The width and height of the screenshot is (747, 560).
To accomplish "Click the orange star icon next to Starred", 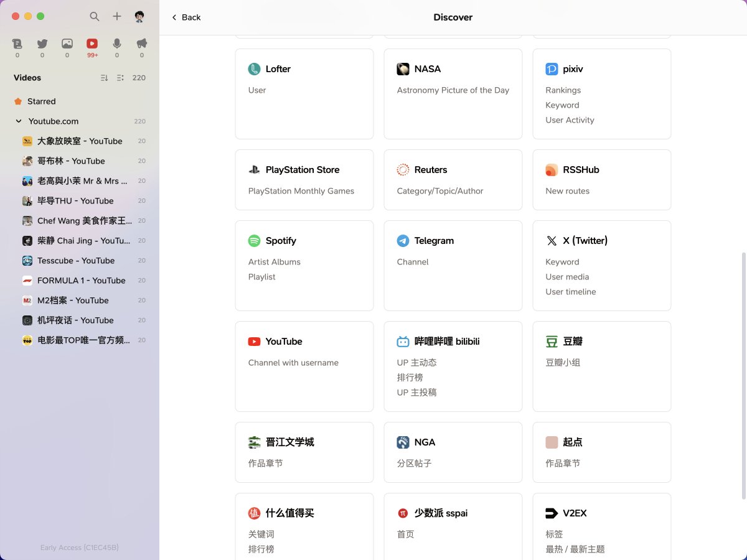I will tap(18, 101).
